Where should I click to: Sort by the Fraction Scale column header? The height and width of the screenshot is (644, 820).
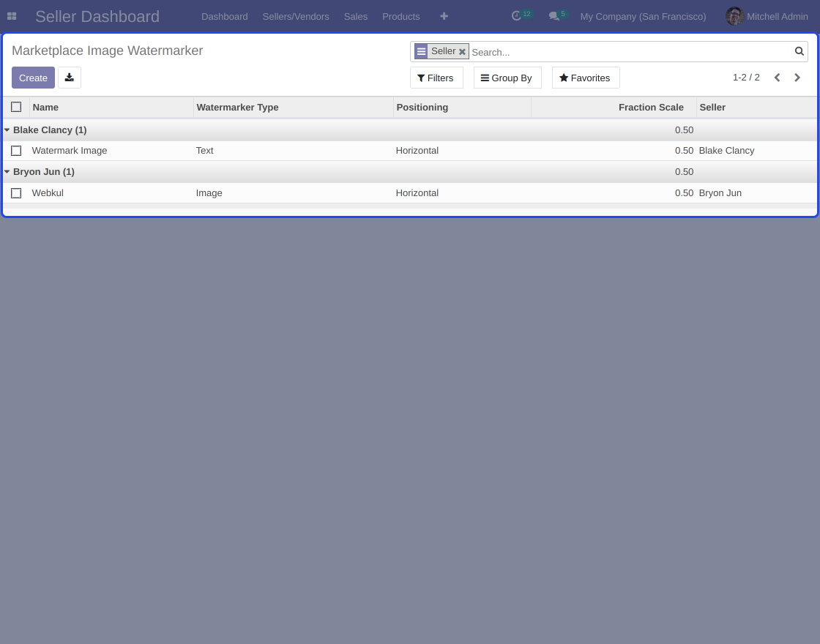tap(614, 107)
